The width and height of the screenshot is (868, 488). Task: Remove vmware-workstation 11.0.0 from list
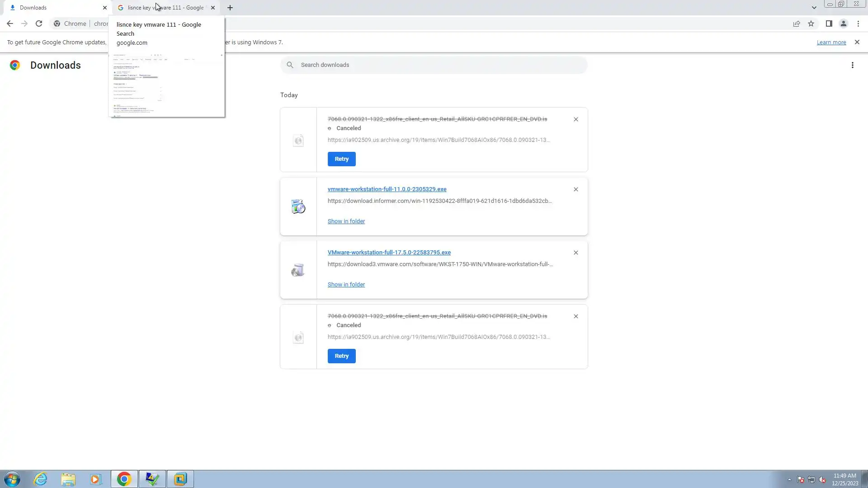pyautogui.click(x=576, y=189)
